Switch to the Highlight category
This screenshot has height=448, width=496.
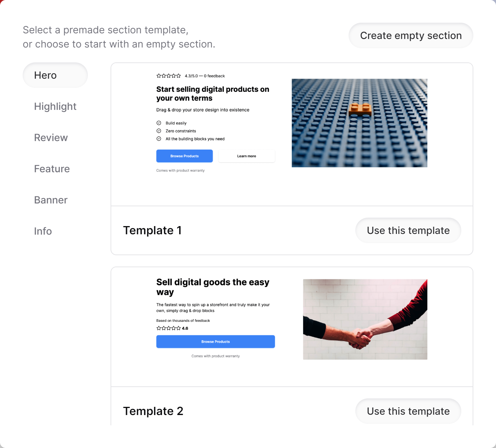[x=55, y=106]
